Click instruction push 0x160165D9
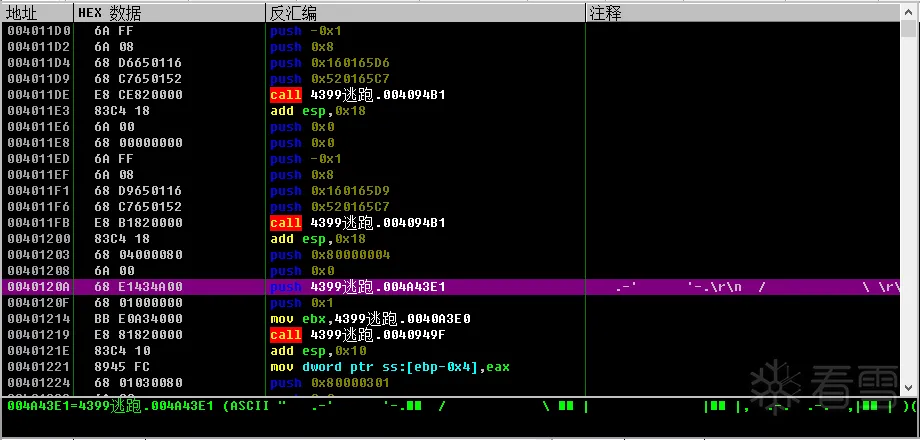This screenshot has width=920, height=440. (x=330, y=191)
